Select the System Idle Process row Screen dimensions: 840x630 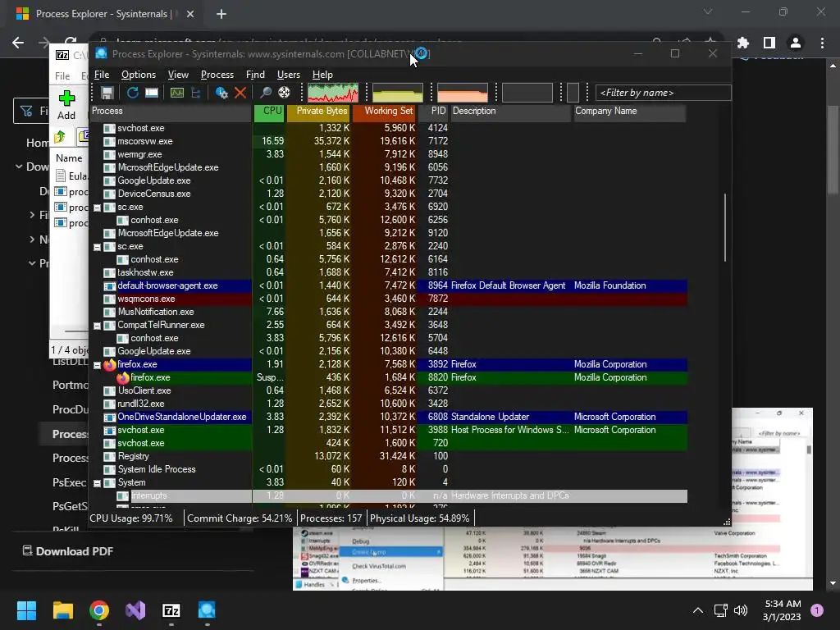388,469
